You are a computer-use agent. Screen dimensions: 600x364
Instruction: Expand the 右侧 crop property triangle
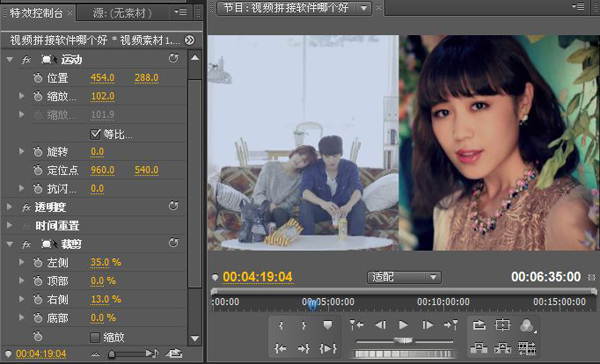click(21, 299)
